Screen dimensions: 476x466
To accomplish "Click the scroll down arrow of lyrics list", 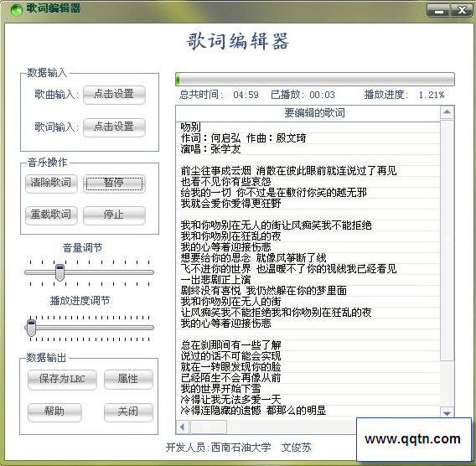I will pyautogui.click(x=447, y=412).
